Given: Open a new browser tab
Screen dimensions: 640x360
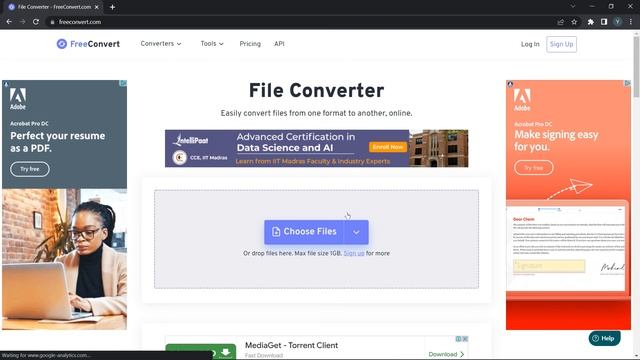Looking at the screenshot, I should tap(112, 7).
